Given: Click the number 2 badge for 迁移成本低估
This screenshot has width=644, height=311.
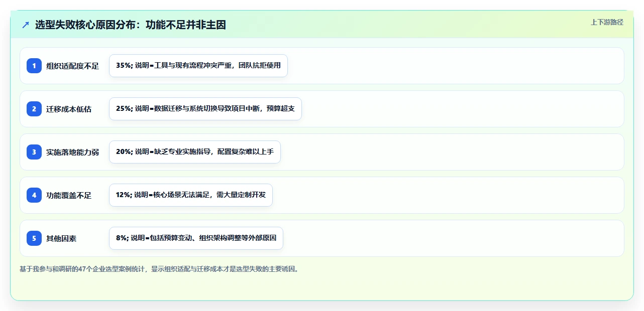Looking at the screenshot, I should tap(34, 109).
